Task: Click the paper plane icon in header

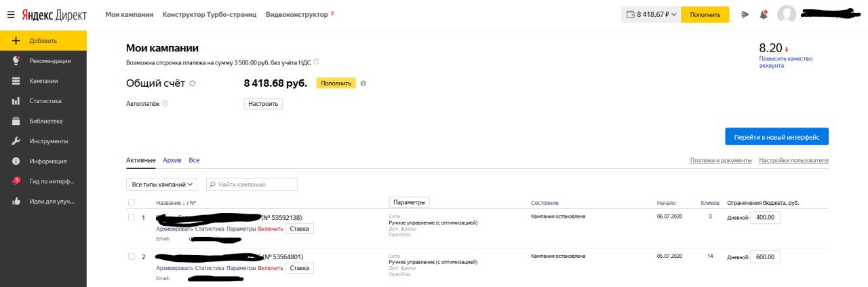Action: tap(745, 14)
